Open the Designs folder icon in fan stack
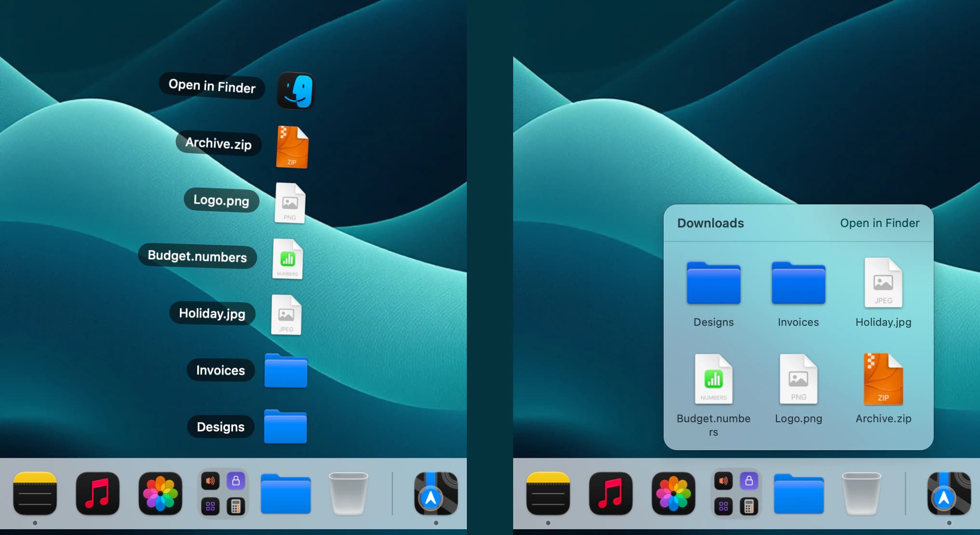This screenshot has width=980, height=535. [x=286, y=427]
